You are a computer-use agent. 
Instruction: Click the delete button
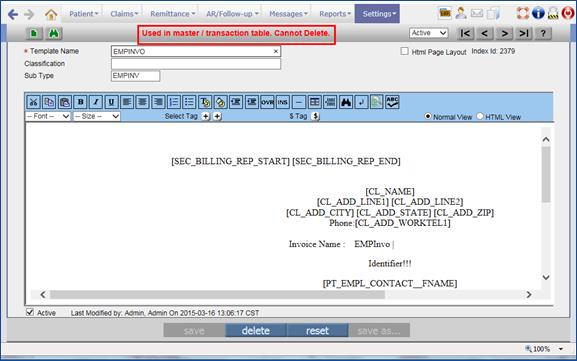point(256,330)
